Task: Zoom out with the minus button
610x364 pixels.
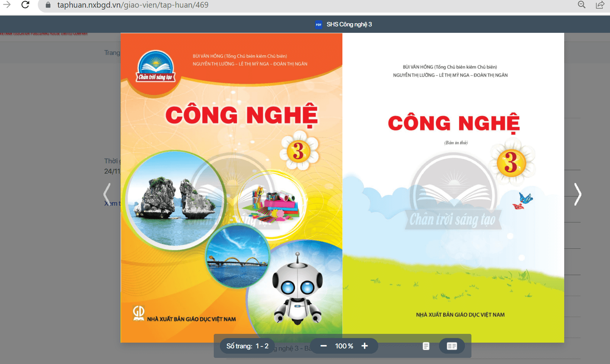Action: click(324, 346)
